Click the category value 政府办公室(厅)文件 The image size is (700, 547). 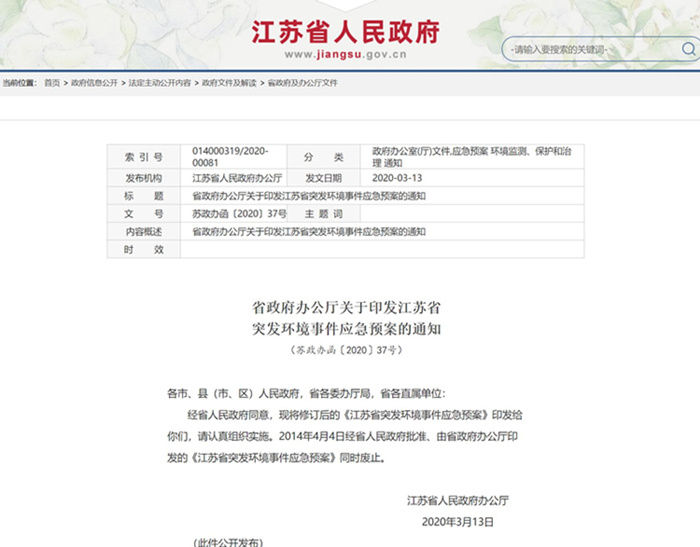pos(411,151)
